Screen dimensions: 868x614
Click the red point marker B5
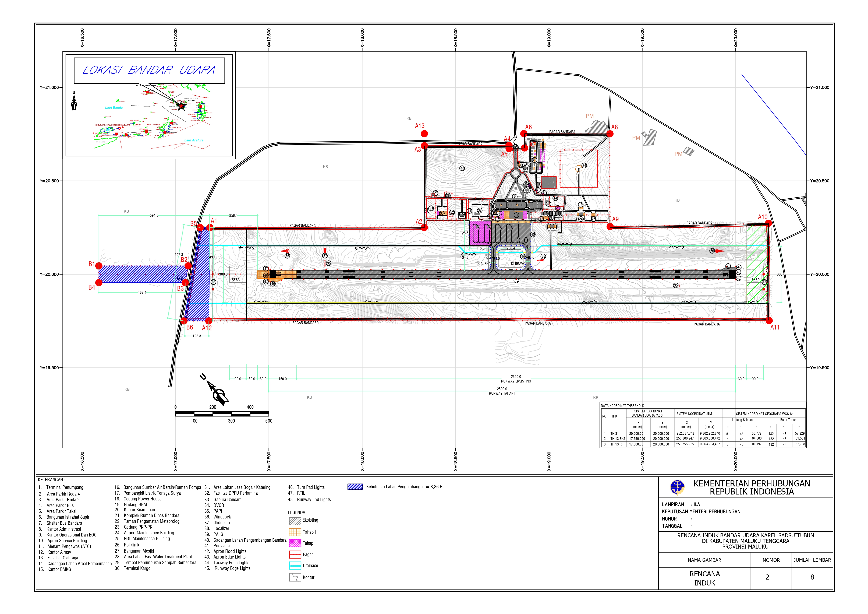[200, 227]
